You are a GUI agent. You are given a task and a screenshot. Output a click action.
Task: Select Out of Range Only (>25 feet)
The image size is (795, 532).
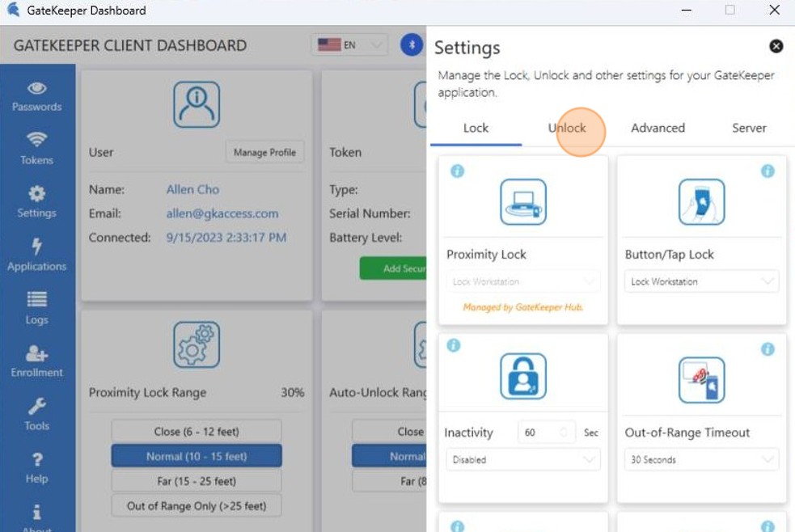197,505
